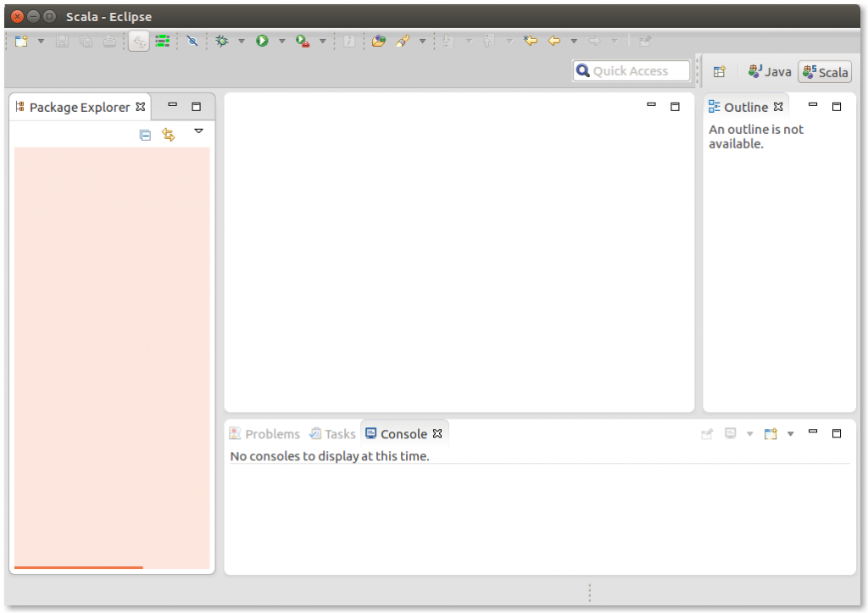Open the New dropdown arrow

[41, 41]
